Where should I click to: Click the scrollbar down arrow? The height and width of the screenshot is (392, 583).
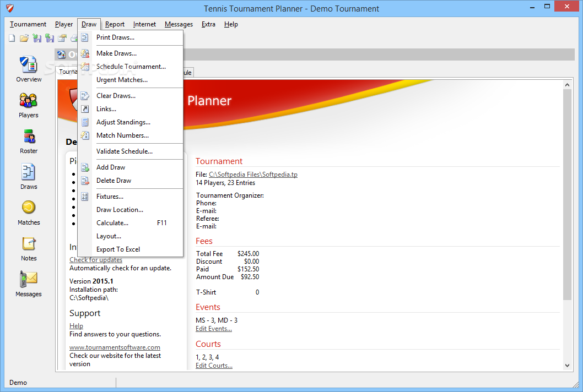(567, 365)
